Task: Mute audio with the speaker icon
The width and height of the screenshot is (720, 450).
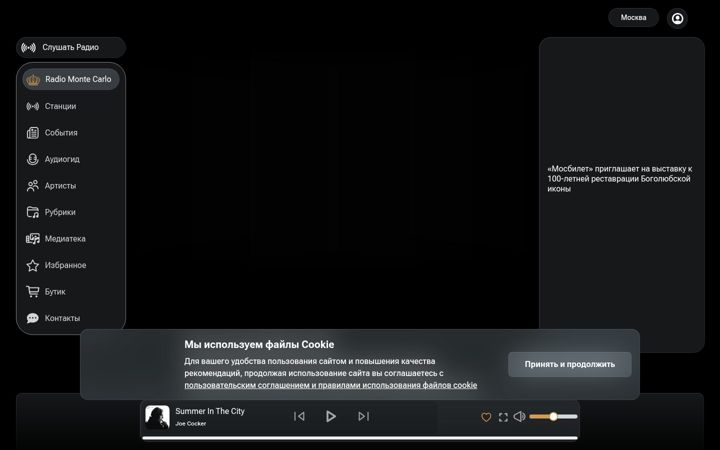Action: 519,416
